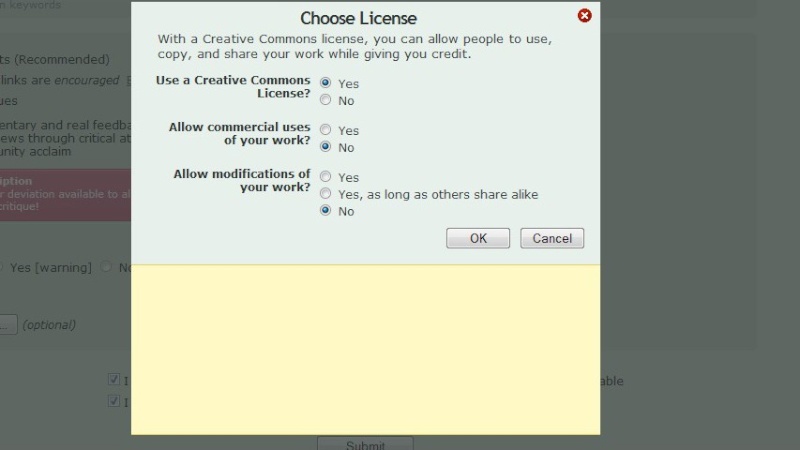Choose 'Yes, as long as others share alike'

pyautogui.click(x=326, y=193)
